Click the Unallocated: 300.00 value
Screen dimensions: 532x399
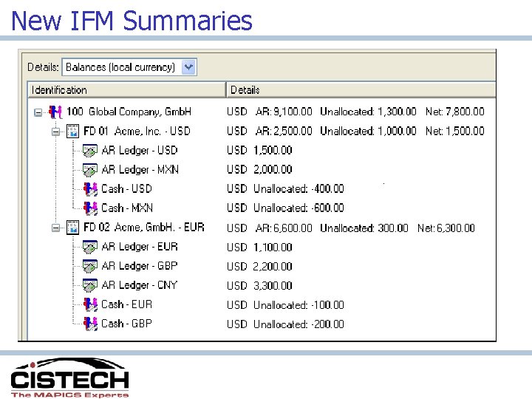(364, 228)
